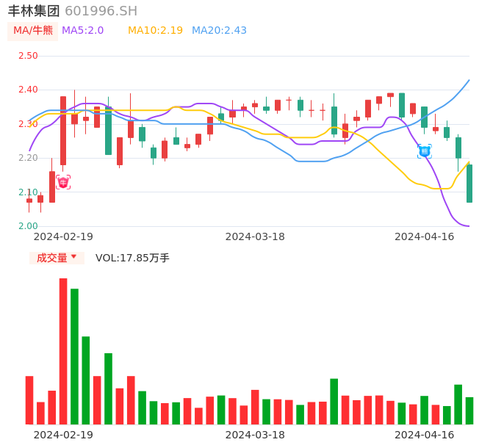Click the stock code 601996.SH
Screen dimensions: 504x445
(101, 11)
